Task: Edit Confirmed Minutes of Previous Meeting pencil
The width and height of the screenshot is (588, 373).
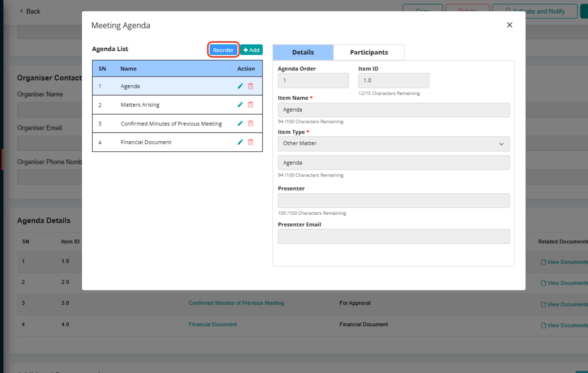Action: point(240,123)
